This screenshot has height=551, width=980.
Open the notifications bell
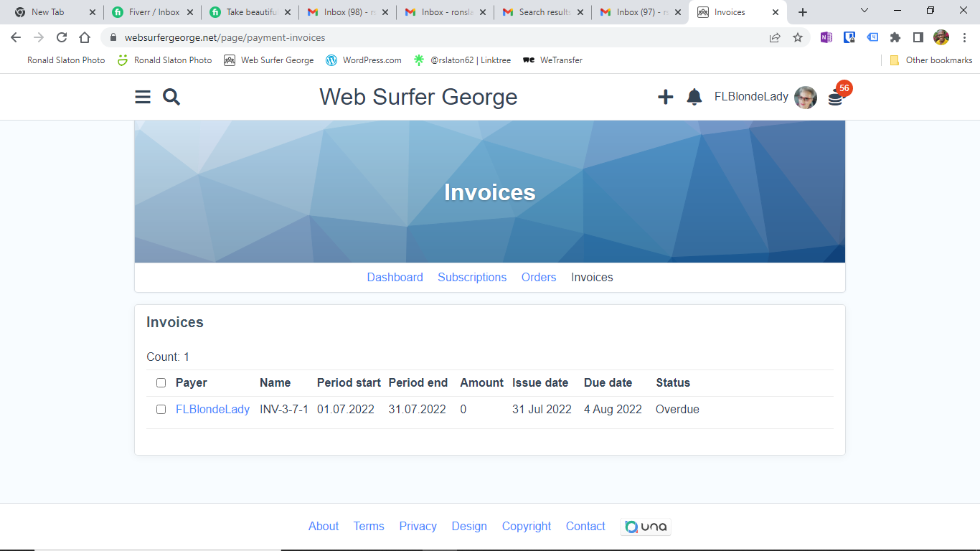pos(694,97)
